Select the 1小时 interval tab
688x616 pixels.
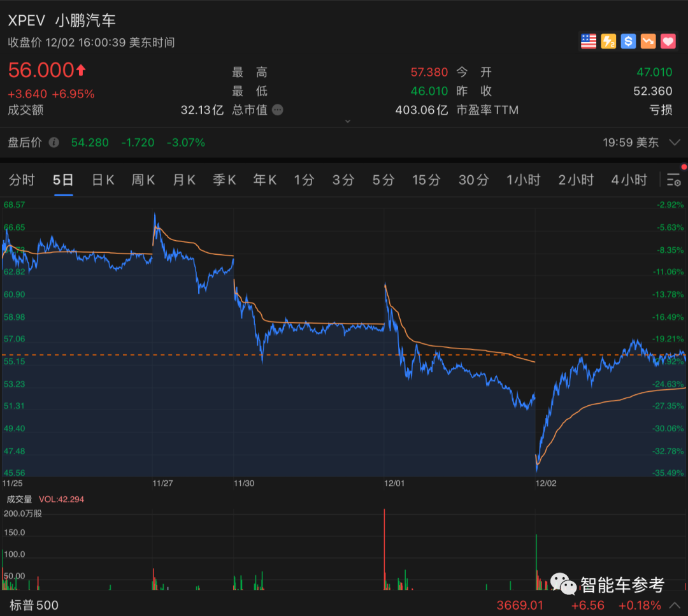tap(523, 180)
